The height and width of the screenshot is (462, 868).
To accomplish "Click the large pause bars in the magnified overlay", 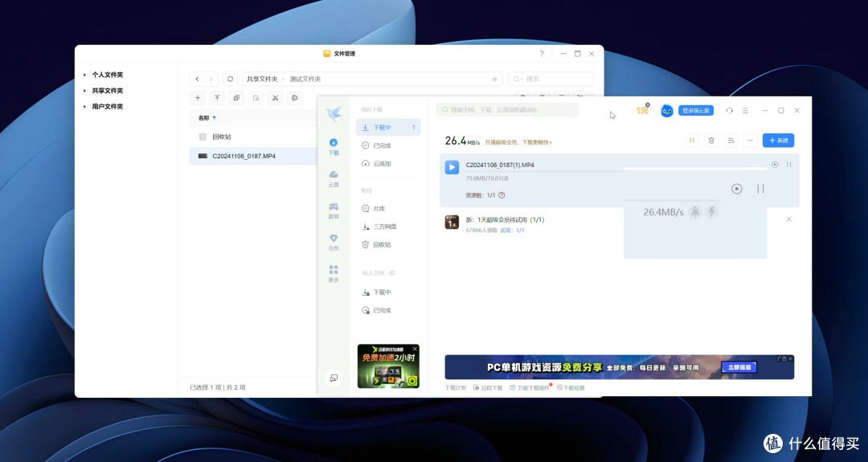I will pyautogui.click(x=760, y=189).
